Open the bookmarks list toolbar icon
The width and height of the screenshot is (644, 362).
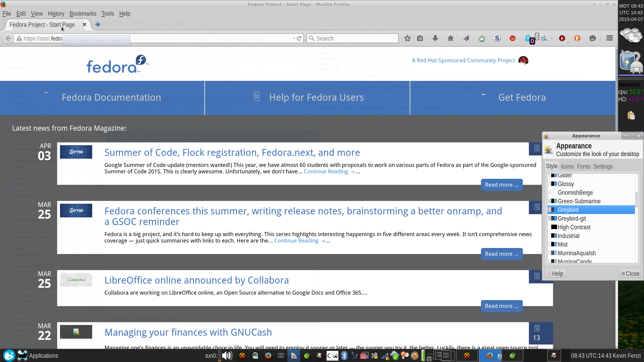(x=420, y=38)
